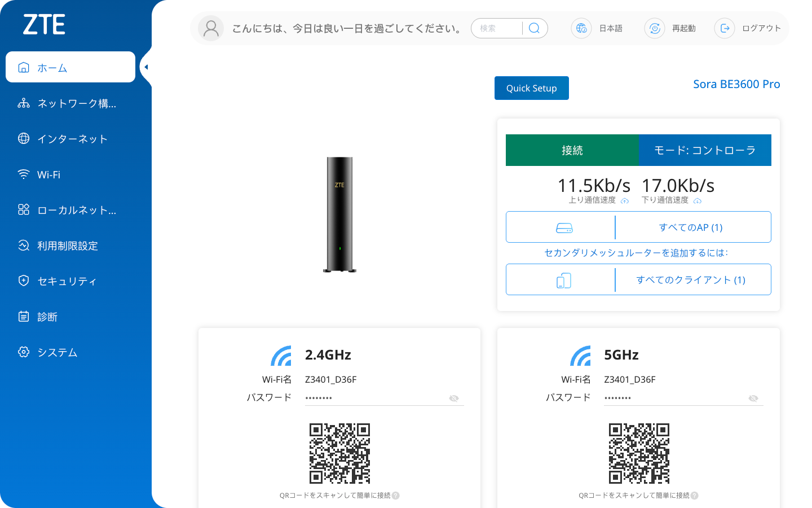Open the 診断 diagnostics clipboard icon

(23, 316)
